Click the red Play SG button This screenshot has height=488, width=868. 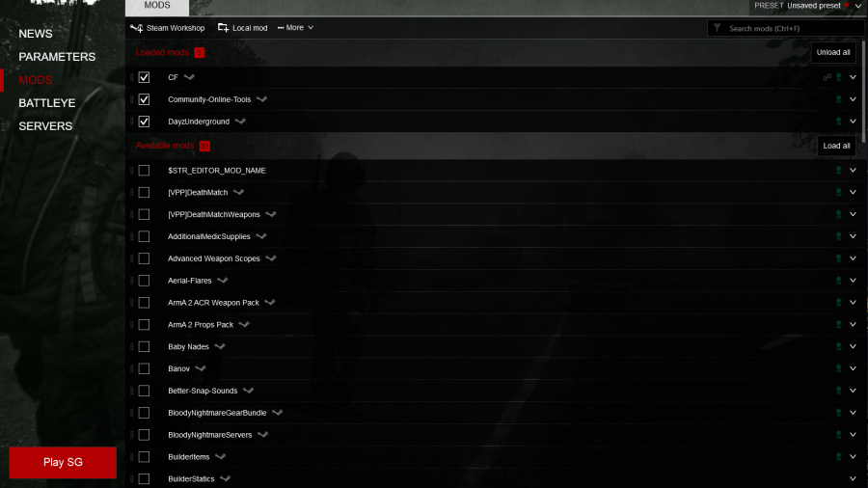pos(63,463)
